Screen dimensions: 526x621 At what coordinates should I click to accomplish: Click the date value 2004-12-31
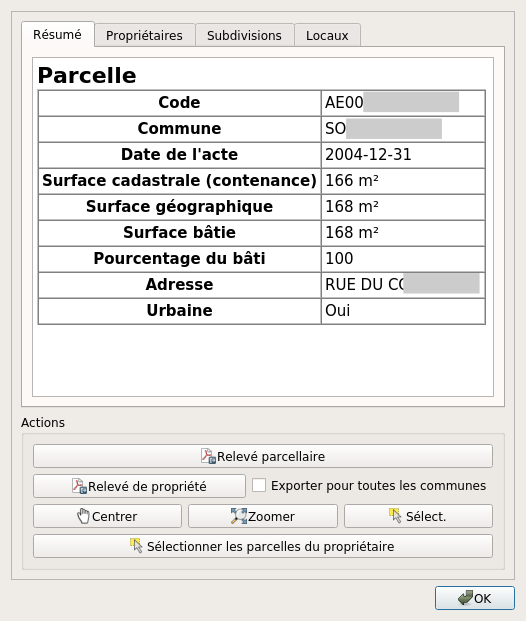pyautogui.click(x=368, y=154)
